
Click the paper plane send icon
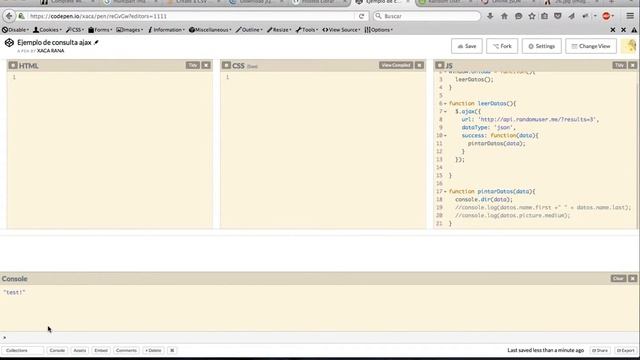click(x=571, y=16)
